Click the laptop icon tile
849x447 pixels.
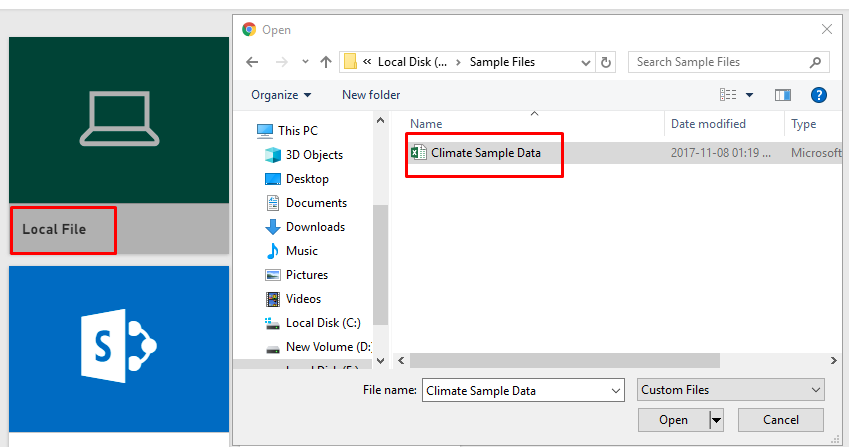[119, 120]
